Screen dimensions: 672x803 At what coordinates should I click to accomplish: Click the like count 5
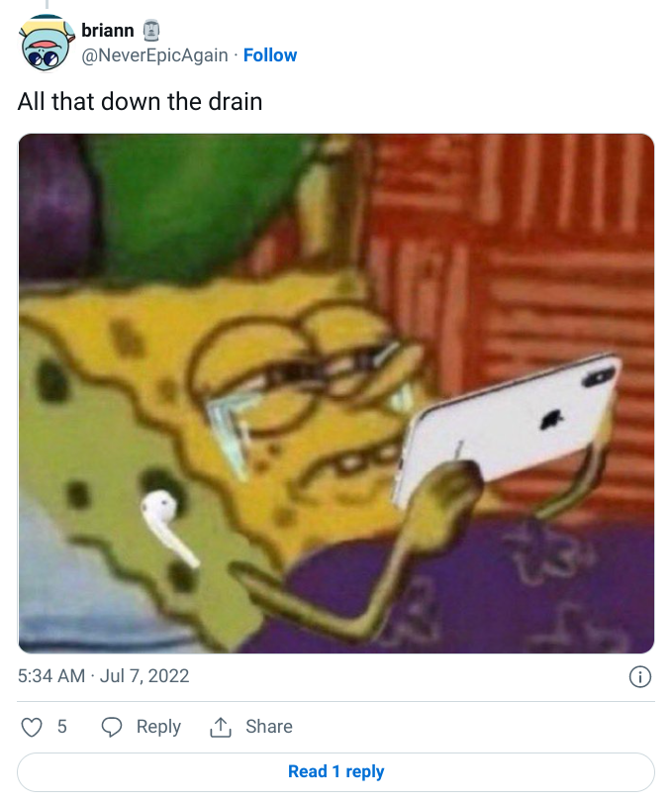(62, 727)
